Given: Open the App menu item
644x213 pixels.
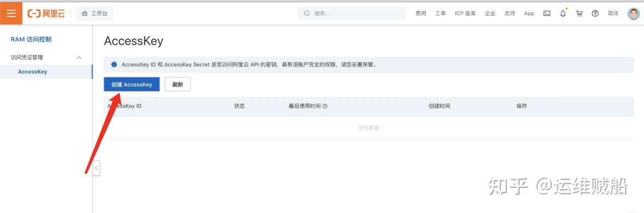Looking at the screenshot, I should [529, 14].
